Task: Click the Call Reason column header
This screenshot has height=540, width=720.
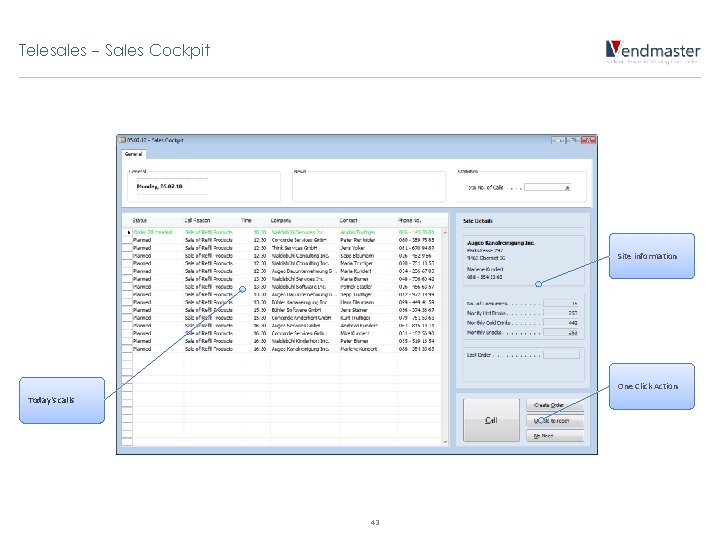Action: 197,220
